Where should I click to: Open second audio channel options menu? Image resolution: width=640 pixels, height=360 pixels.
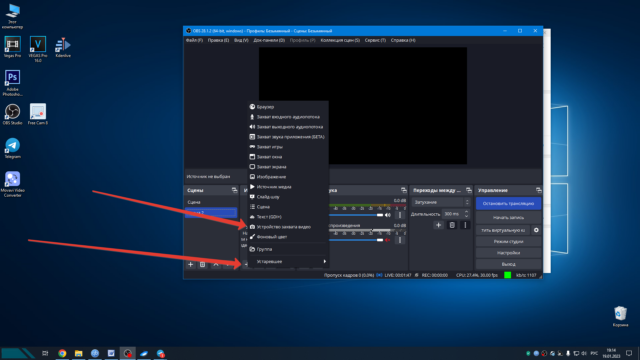(400, 240)
